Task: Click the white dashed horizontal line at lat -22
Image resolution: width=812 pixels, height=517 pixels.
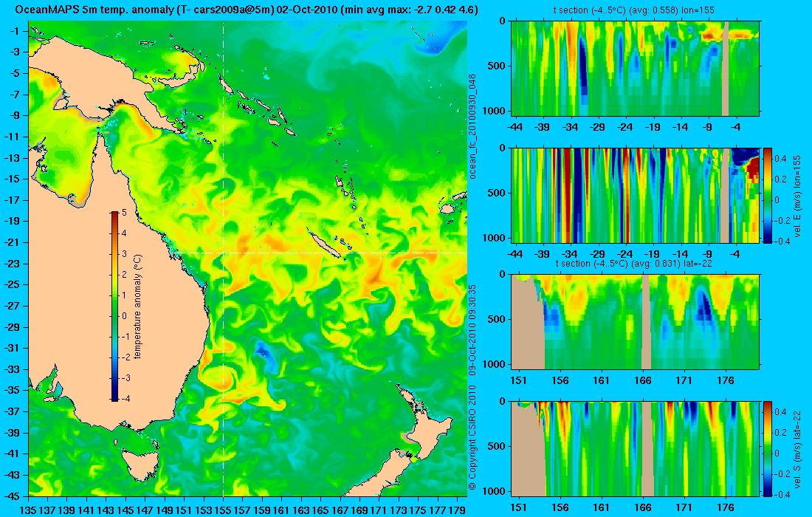Action: coord(321,253)
